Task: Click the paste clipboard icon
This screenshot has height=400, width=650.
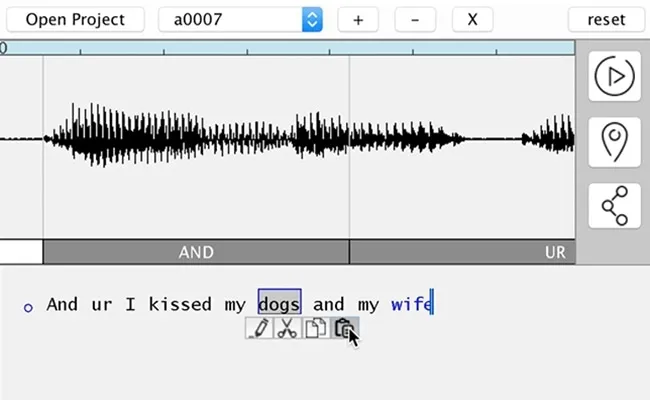Action: 343,328
